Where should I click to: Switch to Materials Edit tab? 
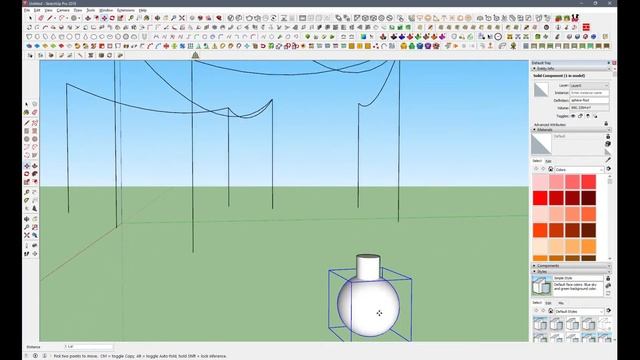(x=548, y=161)
